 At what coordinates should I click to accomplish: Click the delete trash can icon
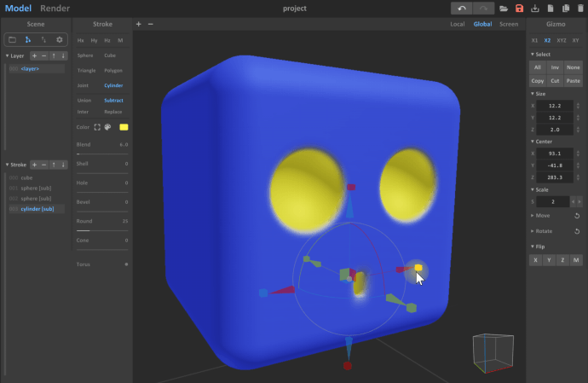point(580,9)
